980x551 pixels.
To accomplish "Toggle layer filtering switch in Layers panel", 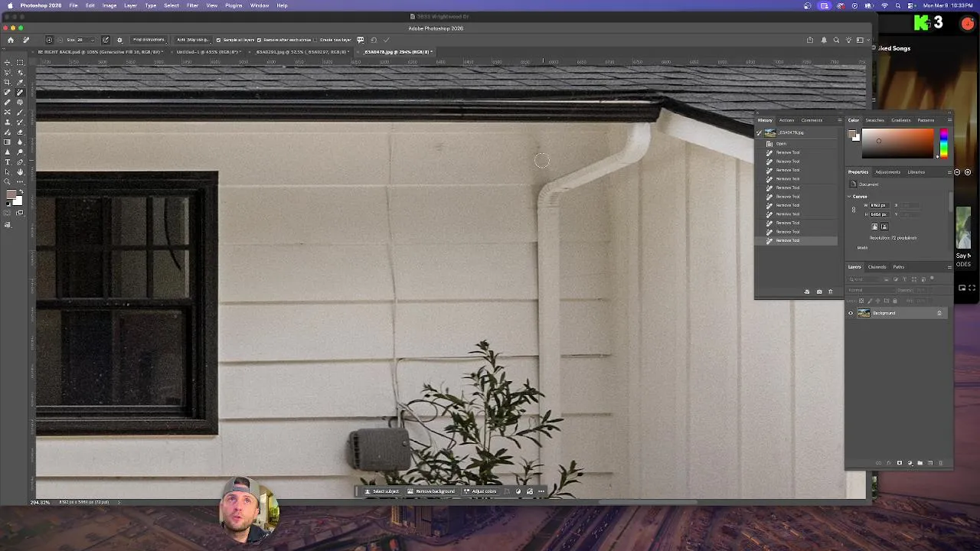I will (932, 279).
